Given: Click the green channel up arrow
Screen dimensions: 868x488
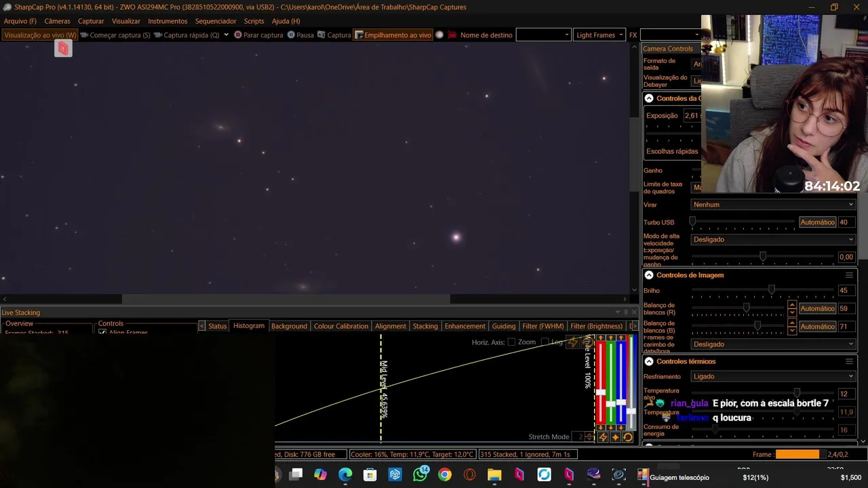Looking at the screenshot, I should pos(611,338).
